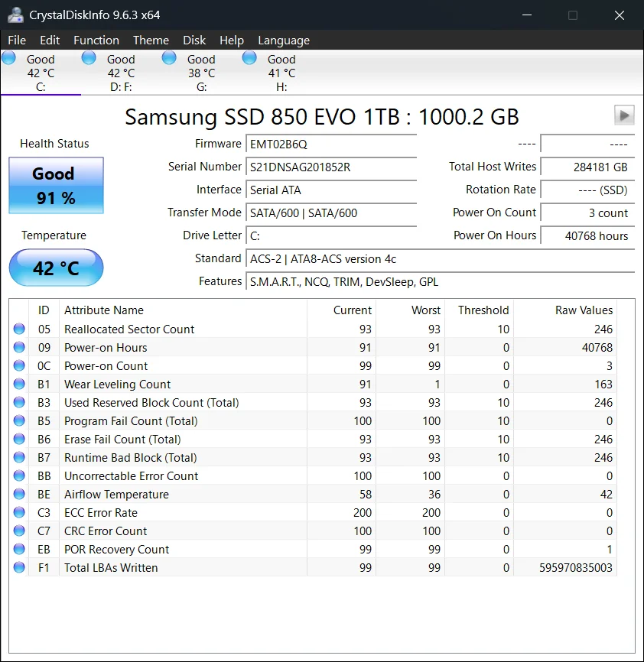Click the 42 °C temperature button
This screenshot has width=644, height=662.
(56, 268)
